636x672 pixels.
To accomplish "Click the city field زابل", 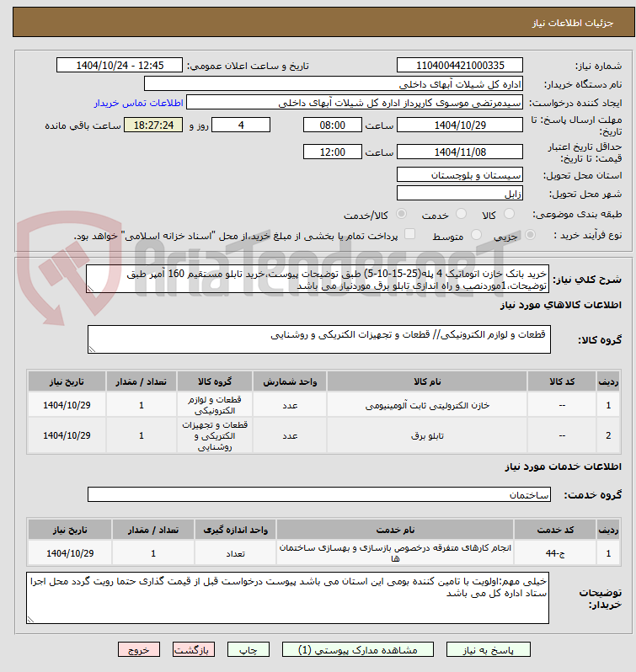I will (460, 194).
